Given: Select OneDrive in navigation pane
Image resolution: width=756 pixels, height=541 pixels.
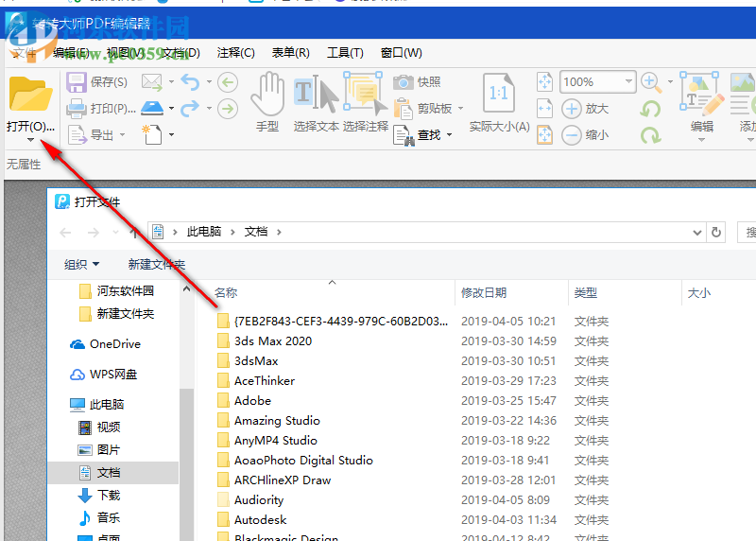Looking at the screenshot, I should coord(106,344).
